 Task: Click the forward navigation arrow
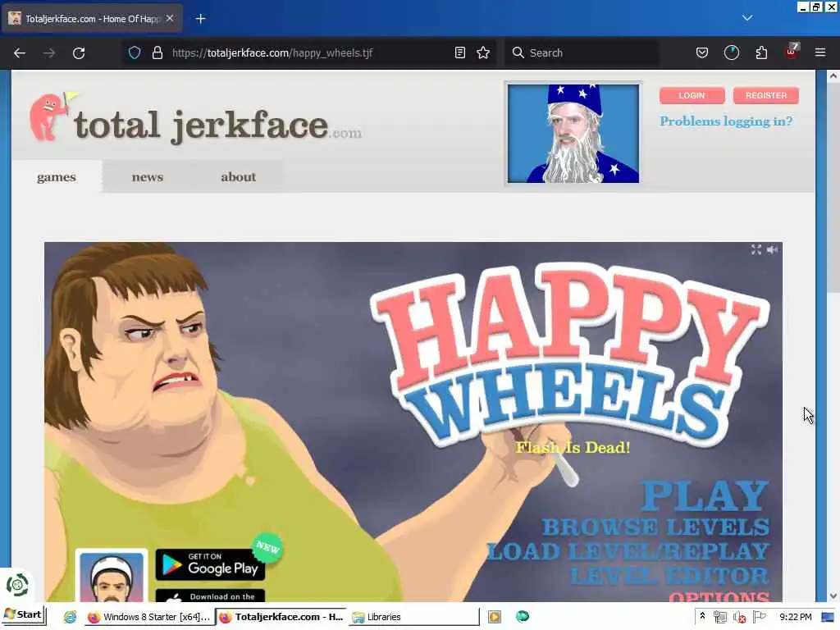(x=48, y=53)
